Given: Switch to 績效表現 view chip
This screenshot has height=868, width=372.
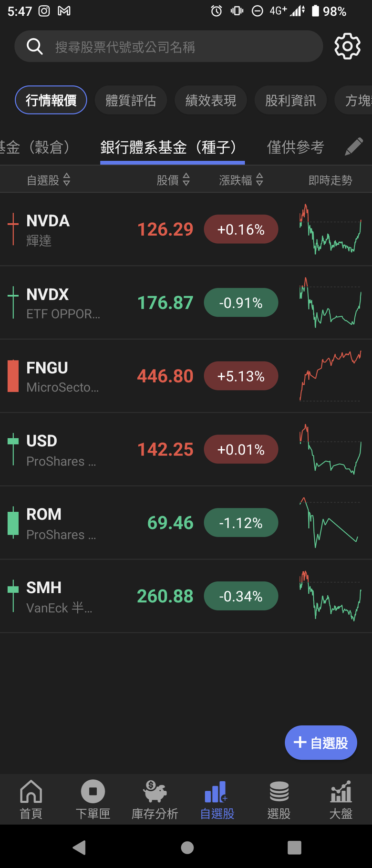Looking at the screenshot, I should (211, 100).
